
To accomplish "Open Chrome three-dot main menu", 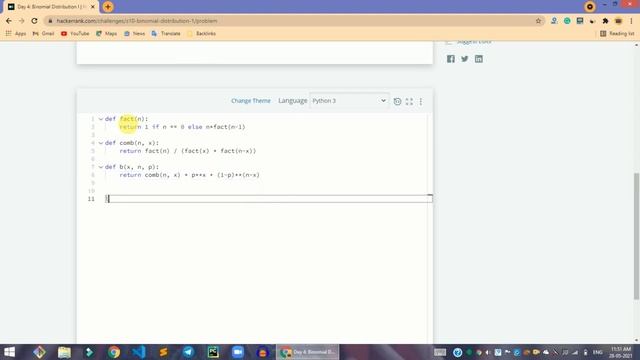I will [631, 21].
